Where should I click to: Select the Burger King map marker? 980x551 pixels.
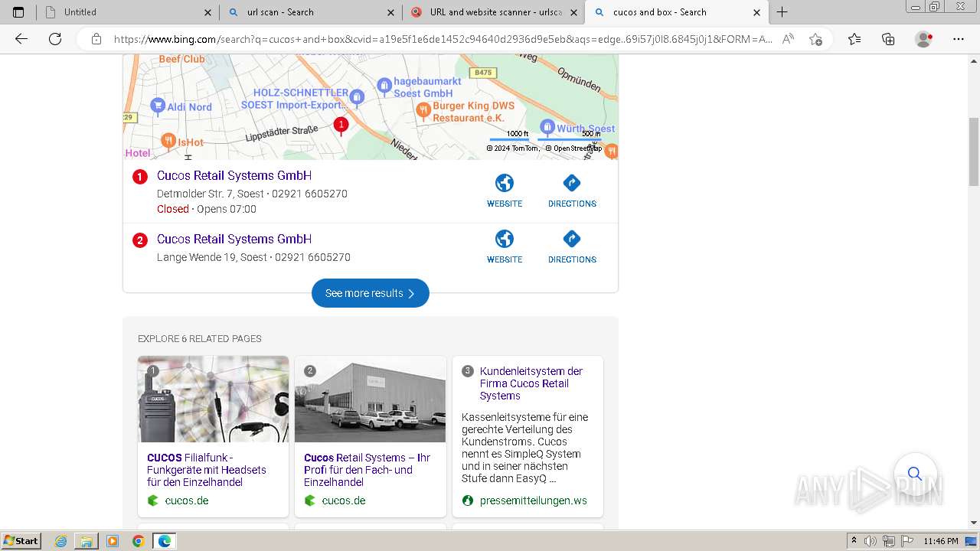click(423, 111)
